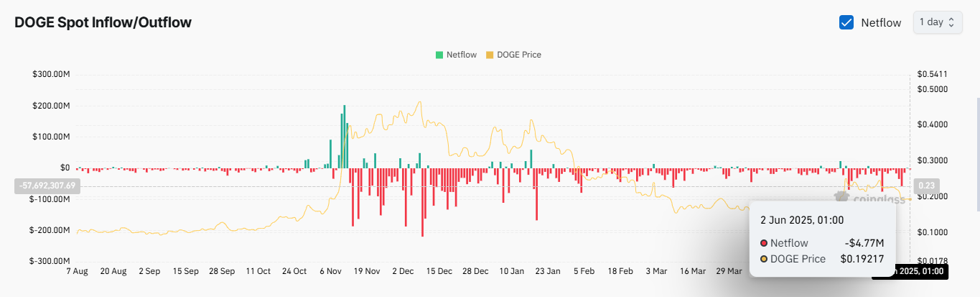Image resolution: width=980 pixels, height=297 pixels.
Task: Click the 16 Mar date label
Action: 693,272
